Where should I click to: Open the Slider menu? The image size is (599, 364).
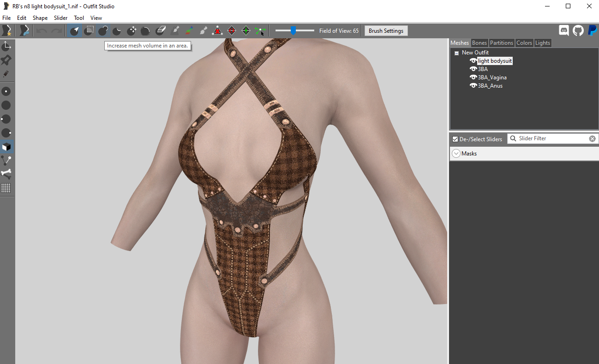point(60,18)
